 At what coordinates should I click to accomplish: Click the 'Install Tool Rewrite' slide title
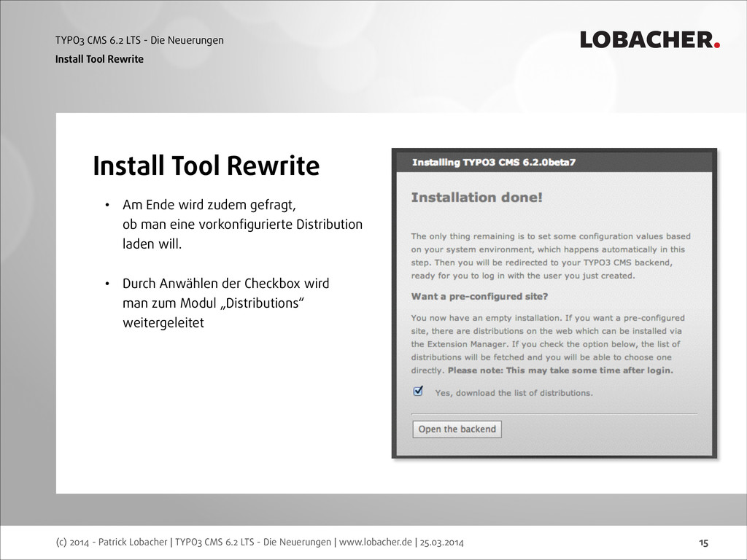206,166
